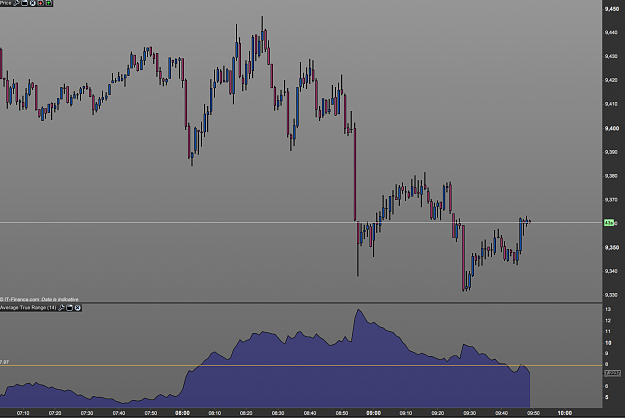Close the Price panel with X icon
Image resolution: width=625 pixels, height=418 pixels.
coord(33,3)
